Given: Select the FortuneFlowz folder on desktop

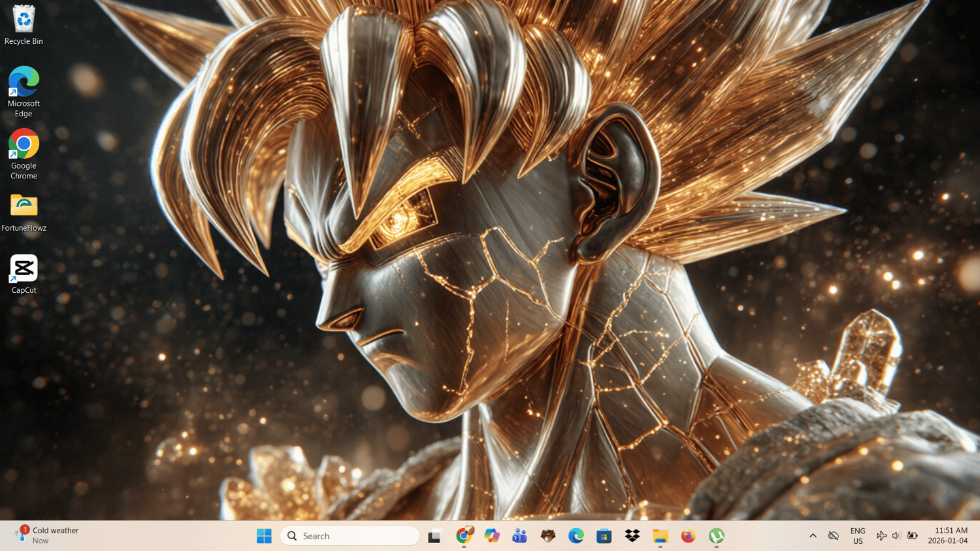Looking at the screenshot, I should tap(24, 213).
